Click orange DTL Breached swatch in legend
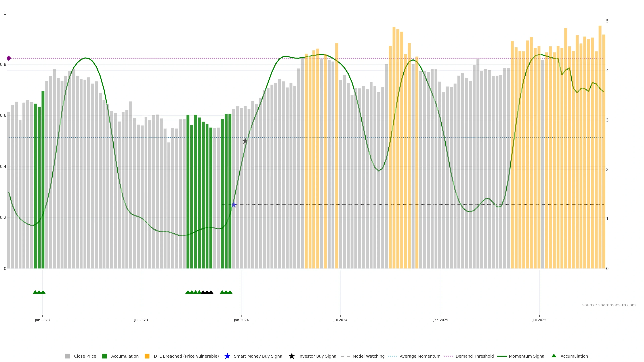644x362 pixels. click(147, 356)
